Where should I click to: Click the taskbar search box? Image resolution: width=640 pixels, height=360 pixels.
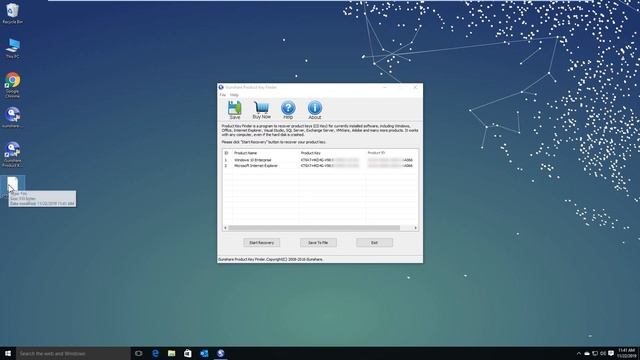(73, 353)
